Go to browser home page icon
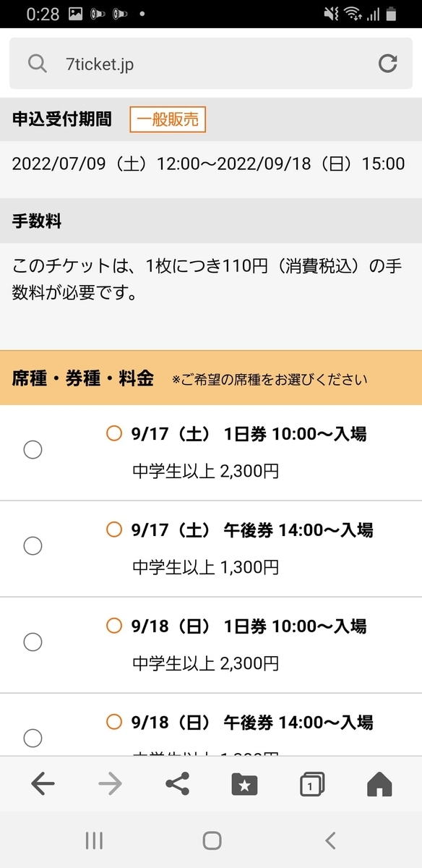Screen dimensions: 422x868 click(x=379, y=784)
